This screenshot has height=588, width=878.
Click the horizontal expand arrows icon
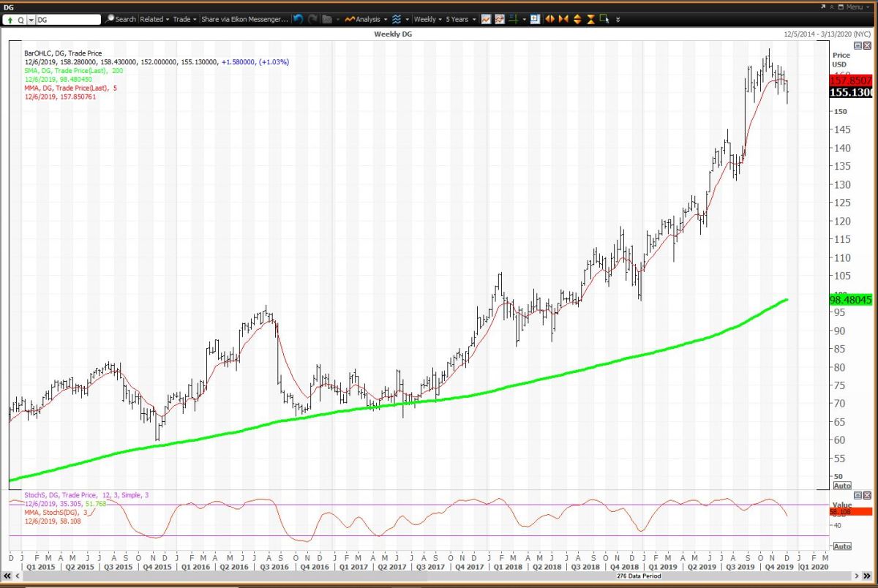click(549, 19)
